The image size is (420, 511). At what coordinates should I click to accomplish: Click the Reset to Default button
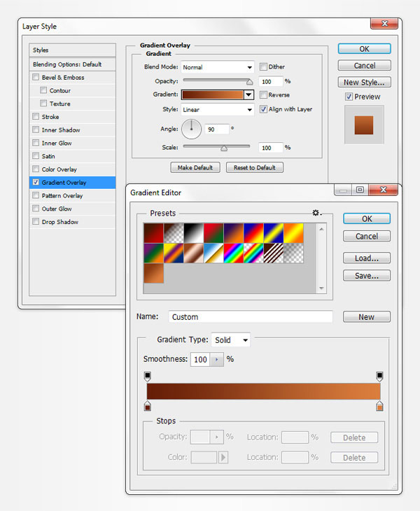[255, 167]
